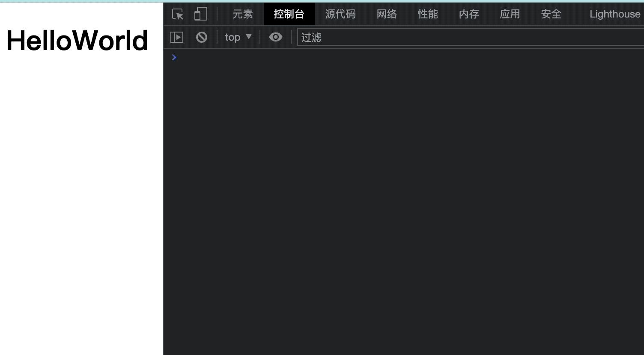The width and height of the screenshot is (644, 355).
Task: Clear the console with the prohibition icon
Action: tap(201, 37)
